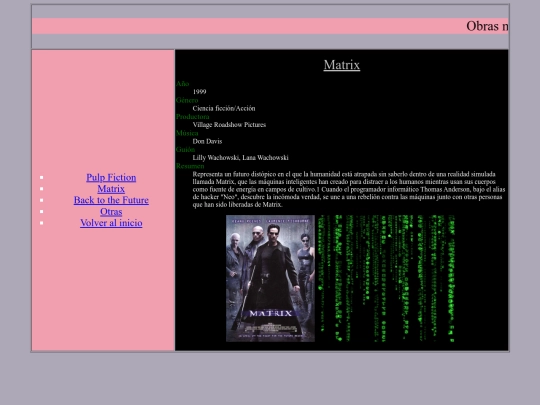Select 'Ciencia ficción/Acción' text
Screen dimensions: 540x405
224,108
